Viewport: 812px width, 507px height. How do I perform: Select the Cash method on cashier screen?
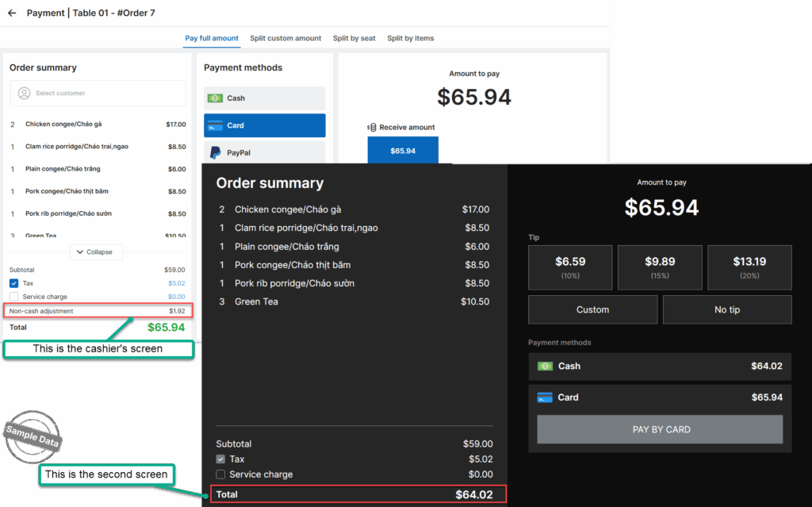(264, 98)
